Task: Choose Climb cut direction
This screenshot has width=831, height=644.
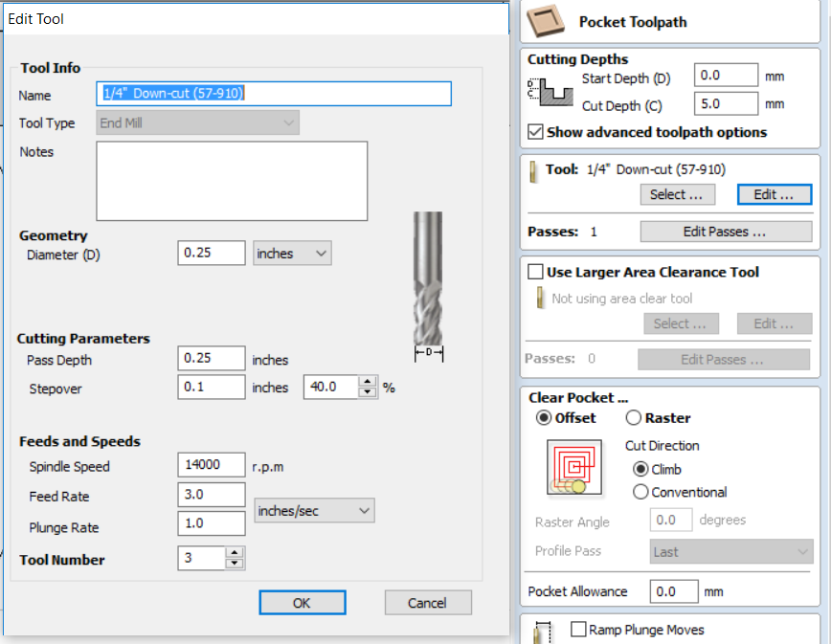Action: (640, 469)
